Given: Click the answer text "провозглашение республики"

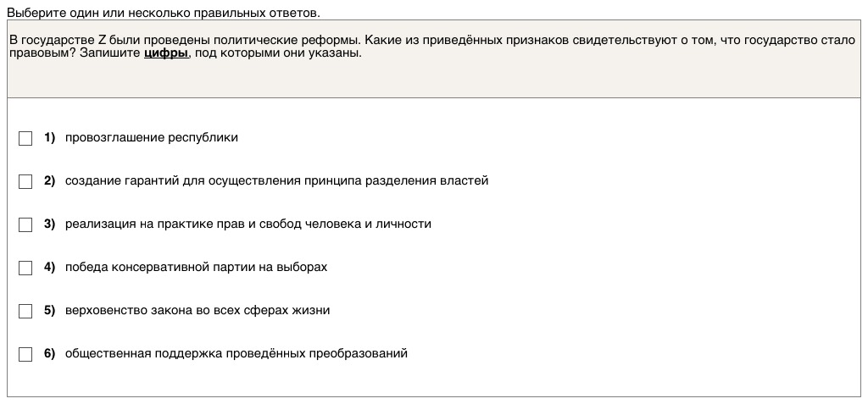Looking at the screenshot, I should 151,137.
